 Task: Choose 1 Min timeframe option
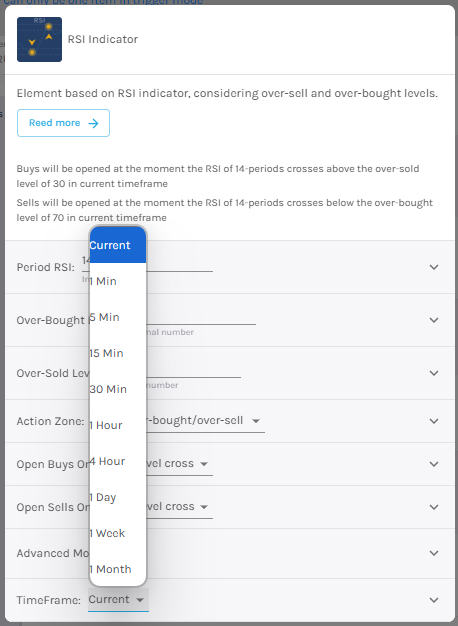118,281
